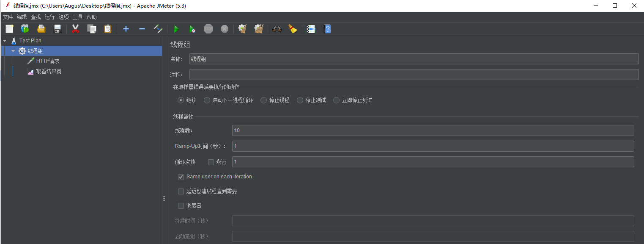This screenshot has height=244, width=644.
Task: Open Search with binoculars icon
Action: 277,29
